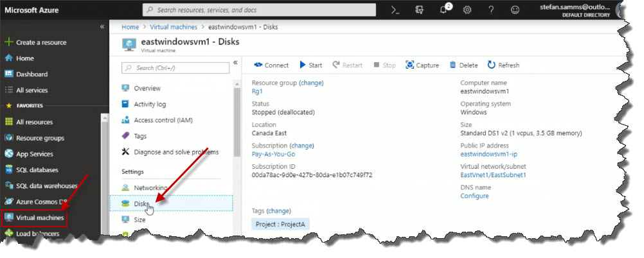The width and height of the screenshot is (644, 258).
Task: Change the resource group link
Action: tap(311, 83)
